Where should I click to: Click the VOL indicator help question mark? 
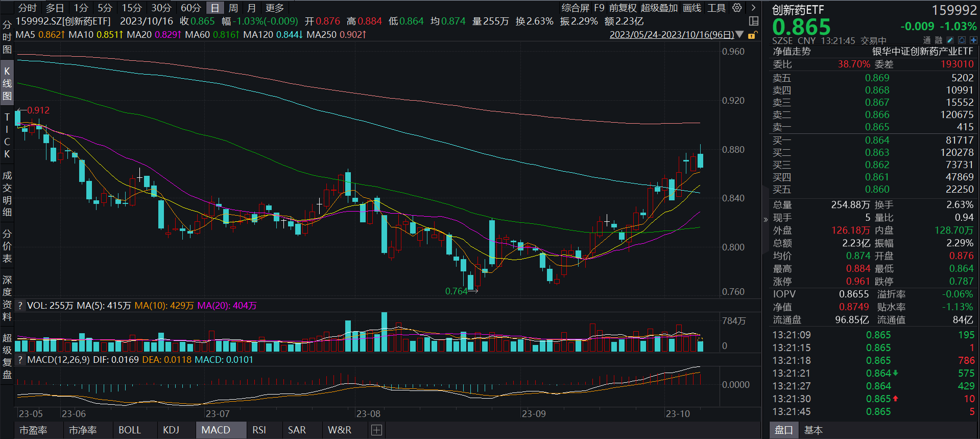[x=20, y=306]
